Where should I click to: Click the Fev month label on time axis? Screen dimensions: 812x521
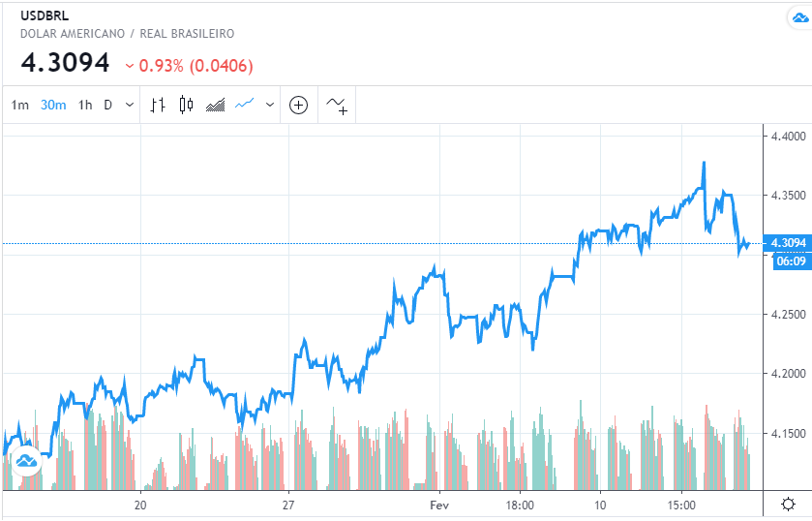coord(439,505)
